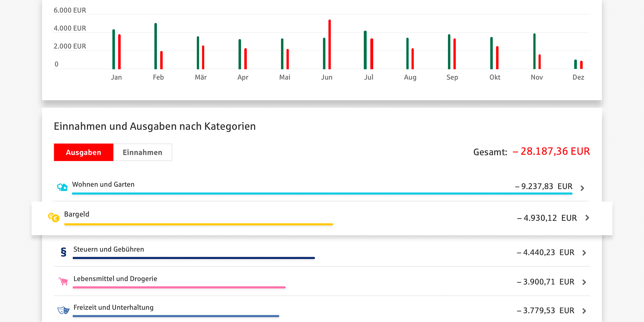Click the red June expenses bar
This screenshot has width=644, height=322.
coord(329,44)
